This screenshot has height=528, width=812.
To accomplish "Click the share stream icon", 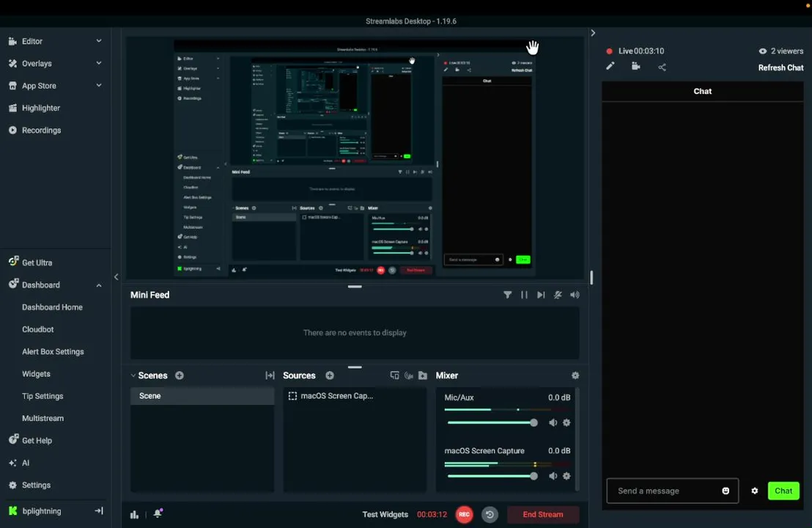I will [662, 67].
